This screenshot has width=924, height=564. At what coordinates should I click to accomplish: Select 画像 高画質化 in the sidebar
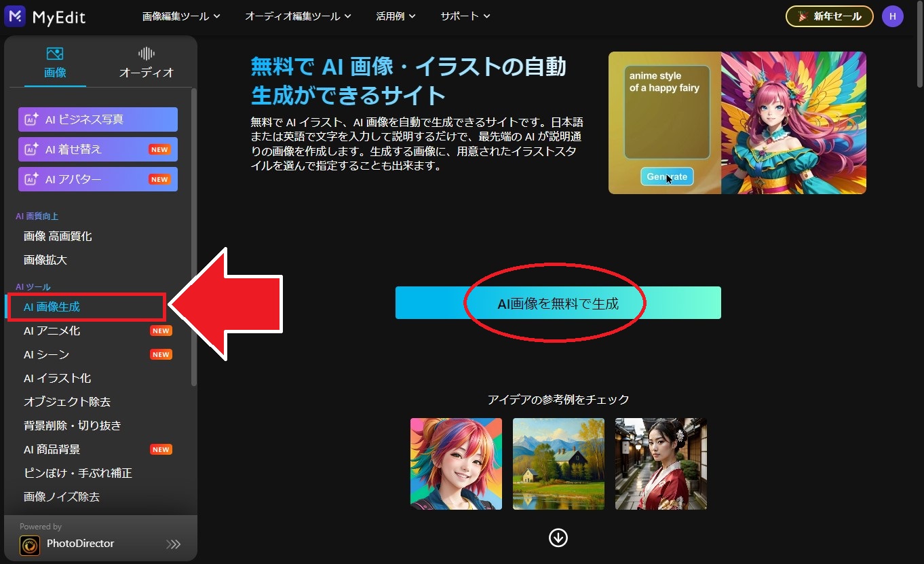pos(58,236)
